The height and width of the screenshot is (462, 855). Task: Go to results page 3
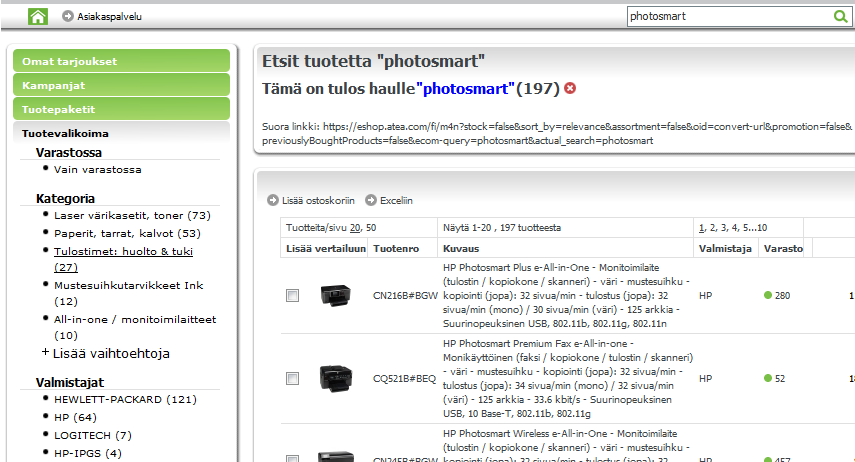coord(724,227)
